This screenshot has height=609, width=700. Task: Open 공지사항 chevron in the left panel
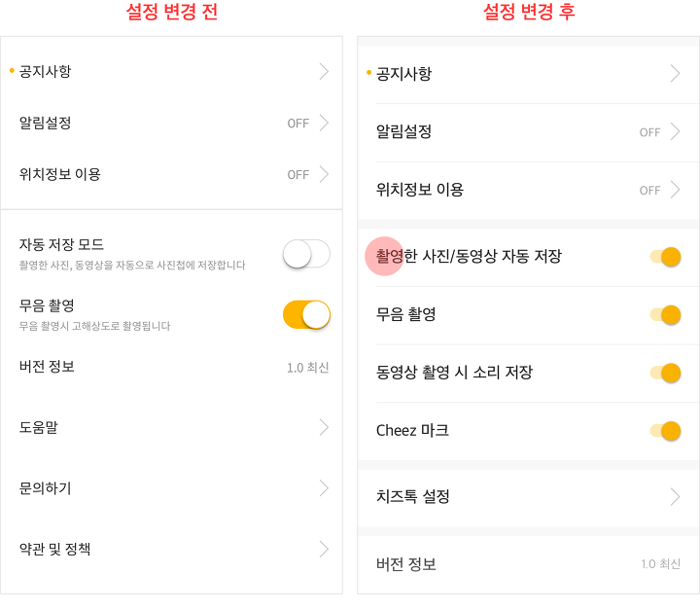click(x=324, y=71)
